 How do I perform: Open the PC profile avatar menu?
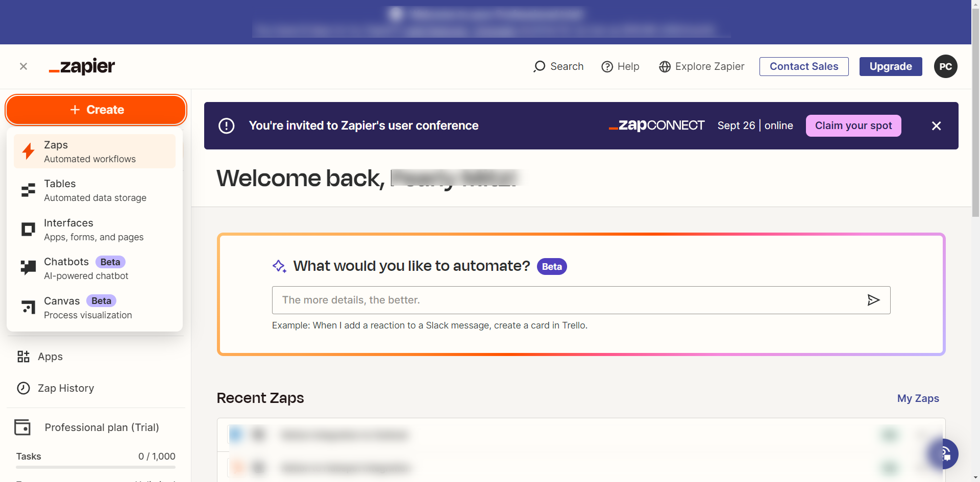tap(945, 66)
